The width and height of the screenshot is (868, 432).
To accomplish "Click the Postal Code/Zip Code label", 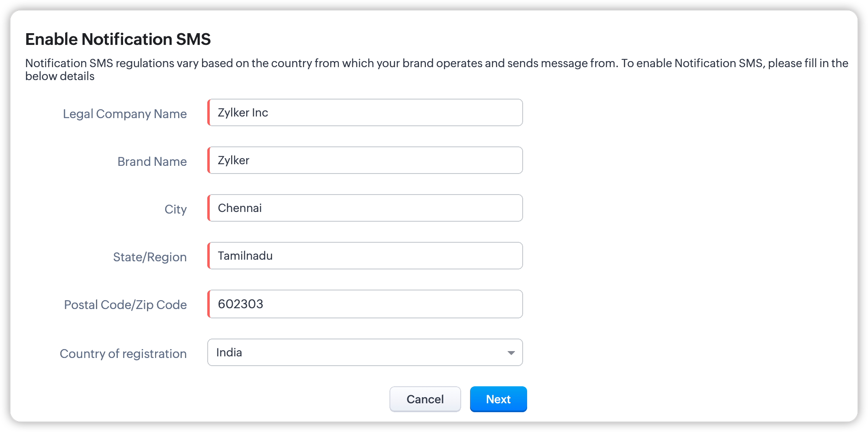I will 125,305.
